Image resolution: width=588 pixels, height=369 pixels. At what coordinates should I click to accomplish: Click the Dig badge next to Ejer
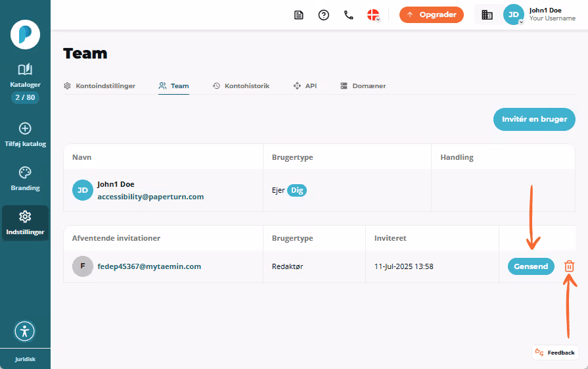[x=297, y=190]
